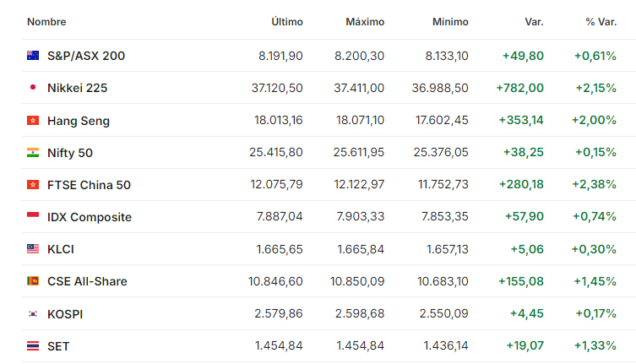Click the Malaysia flag beside KLCI
636x364 pixels.
point(33,248)
